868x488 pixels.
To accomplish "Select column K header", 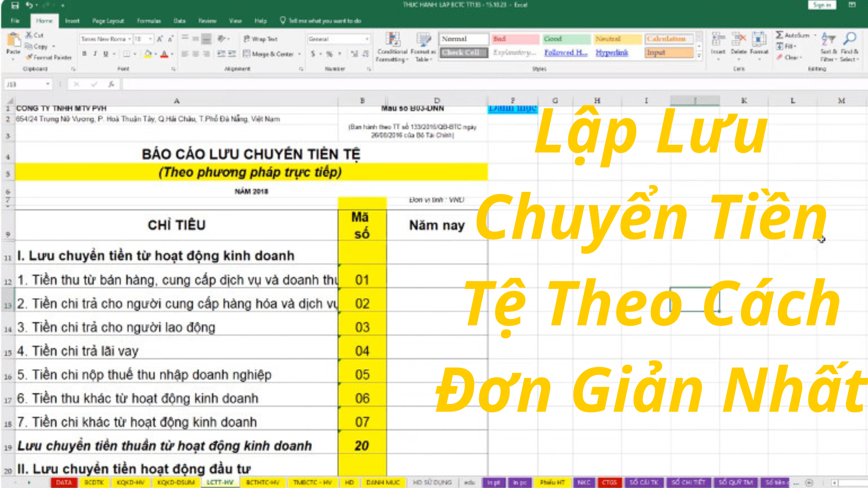I will (744, 101).
